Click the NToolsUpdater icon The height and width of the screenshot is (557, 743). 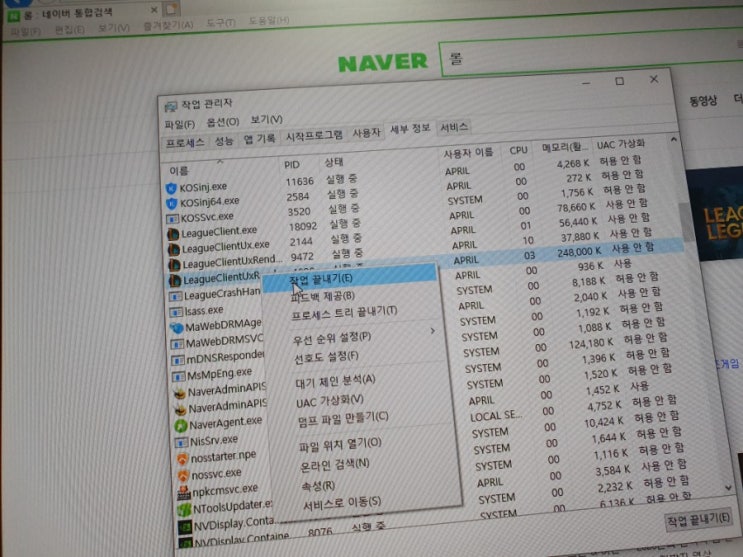(x=184, y=510)
